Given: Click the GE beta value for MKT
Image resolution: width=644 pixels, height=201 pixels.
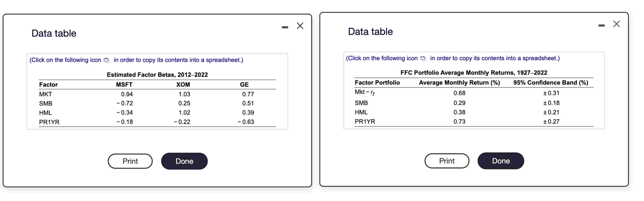Looking at the screenshot, I should [248, 94].
